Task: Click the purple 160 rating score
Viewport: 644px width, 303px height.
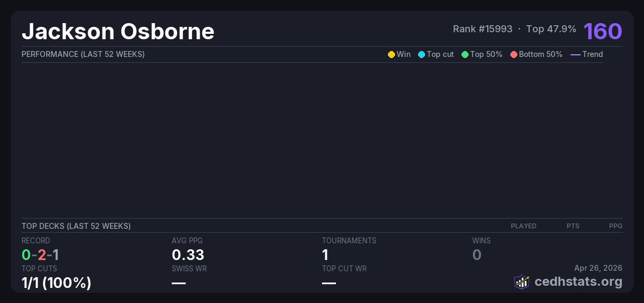Action: coord(603,31)
